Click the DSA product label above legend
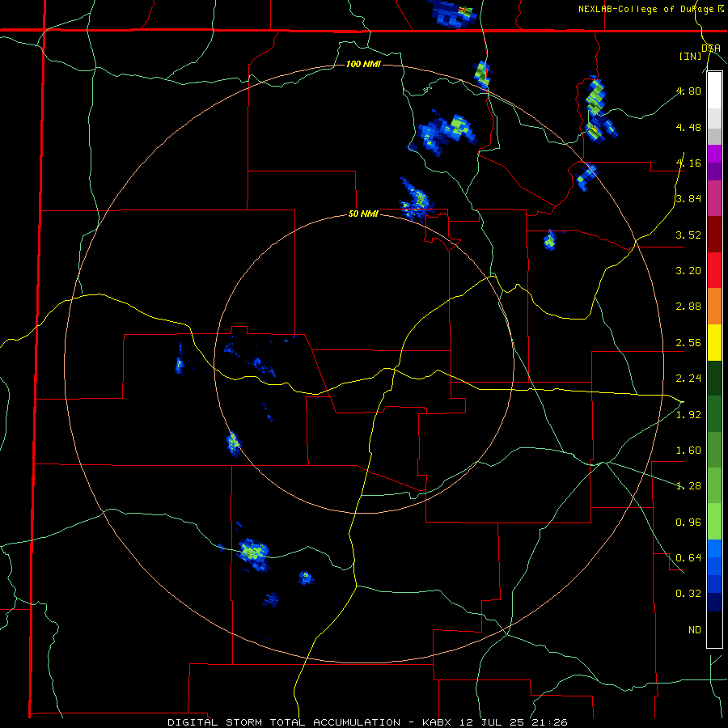 pos(711,48)
